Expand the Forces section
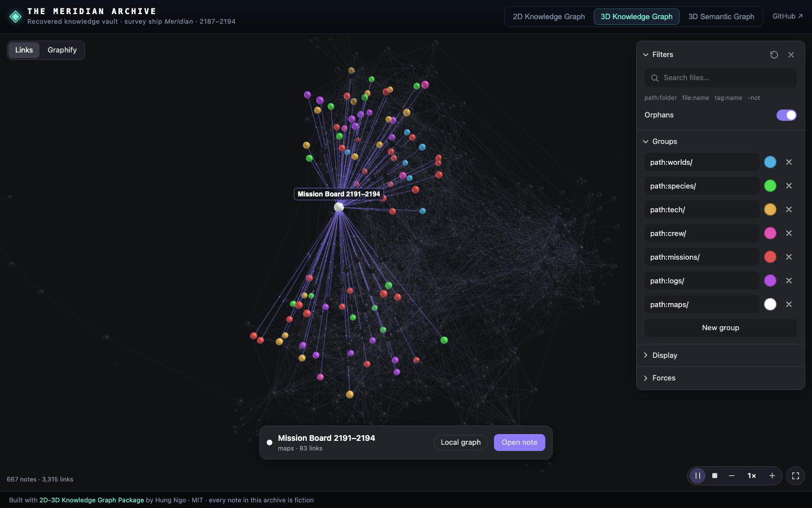 tap(659, 378)
